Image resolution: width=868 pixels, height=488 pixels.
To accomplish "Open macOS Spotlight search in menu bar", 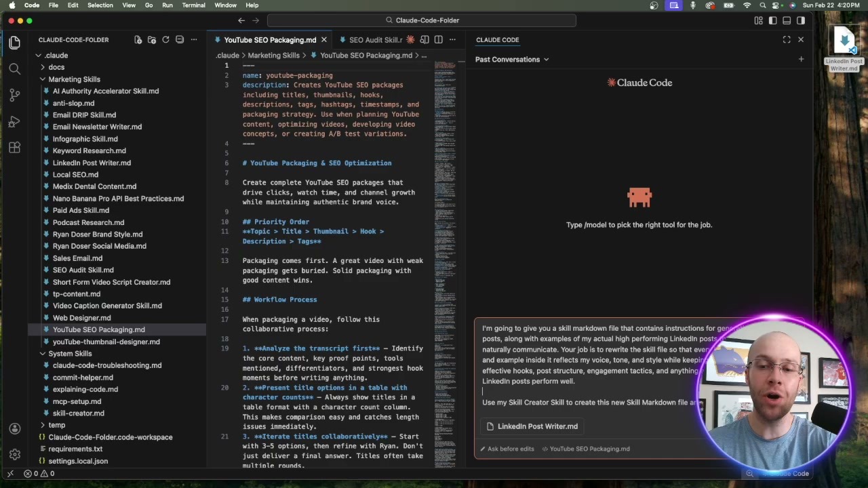I will (763, 5).
